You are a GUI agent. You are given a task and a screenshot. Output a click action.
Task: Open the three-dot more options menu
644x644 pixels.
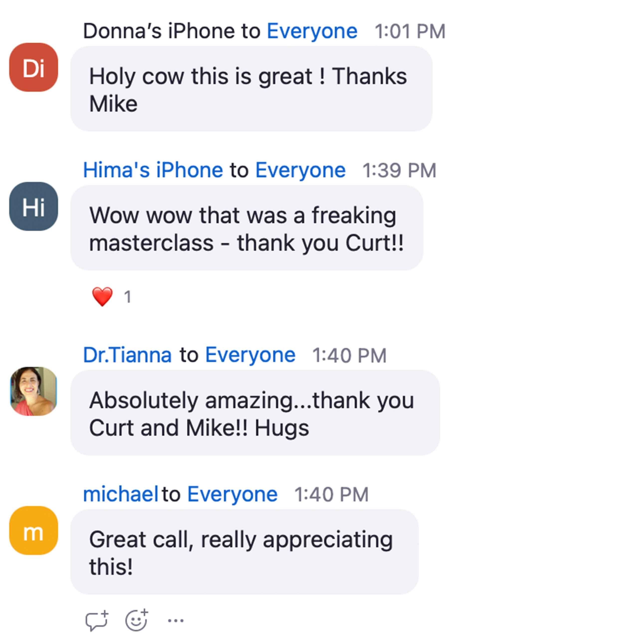click(x=176, y=621)
